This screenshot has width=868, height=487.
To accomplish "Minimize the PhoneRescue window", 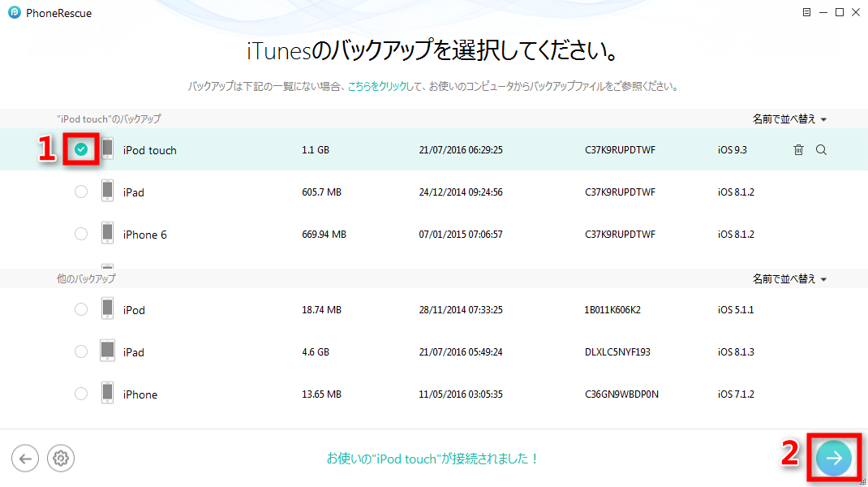I will pyautogui.click(x=823, y=12).
